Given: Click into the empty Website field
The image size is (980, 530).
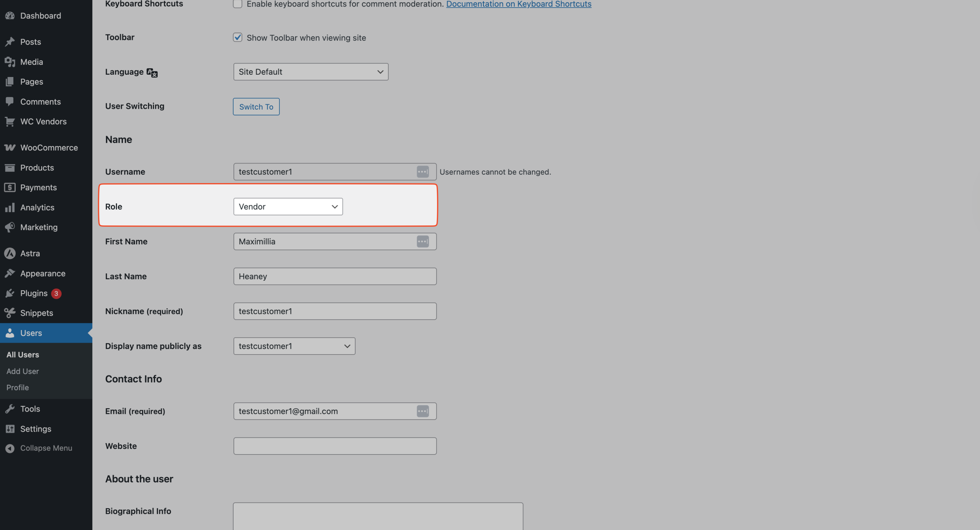Looking at the screenshot, I should 335,446.
